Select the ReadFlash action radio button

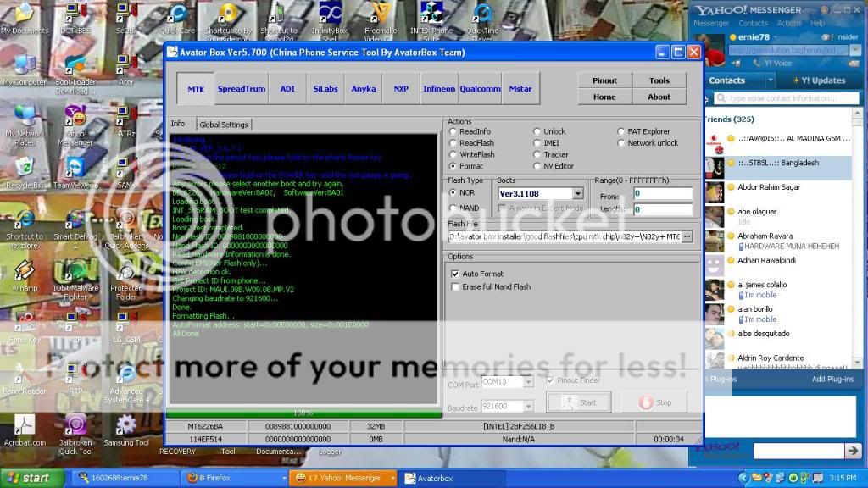pyautogui.click(x=453, y=143)
